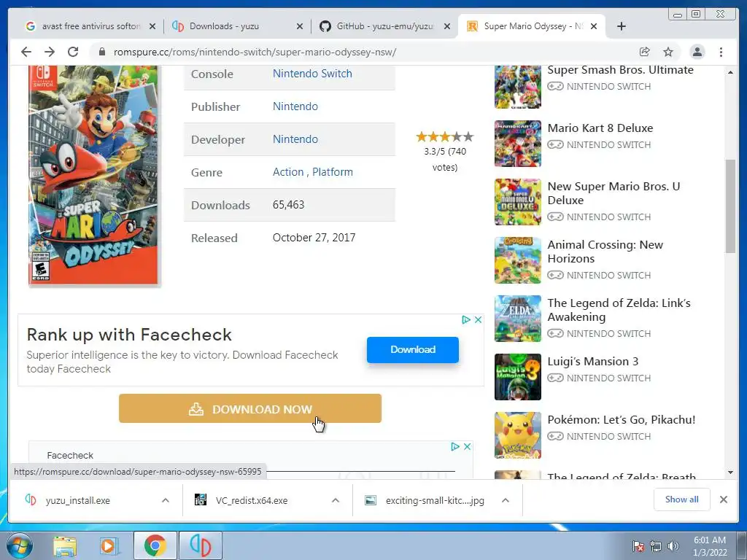The image size is (747, 560).
Task: Rate the game using the star rating
Action: [444, 137]
